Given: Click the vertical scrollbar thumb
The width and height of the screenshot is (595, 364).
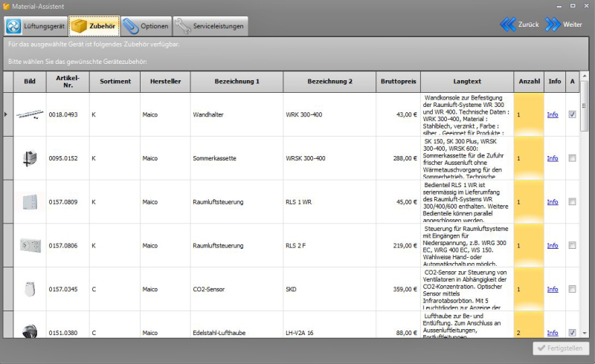Looking at the screenshot, I should pos(585,106).
